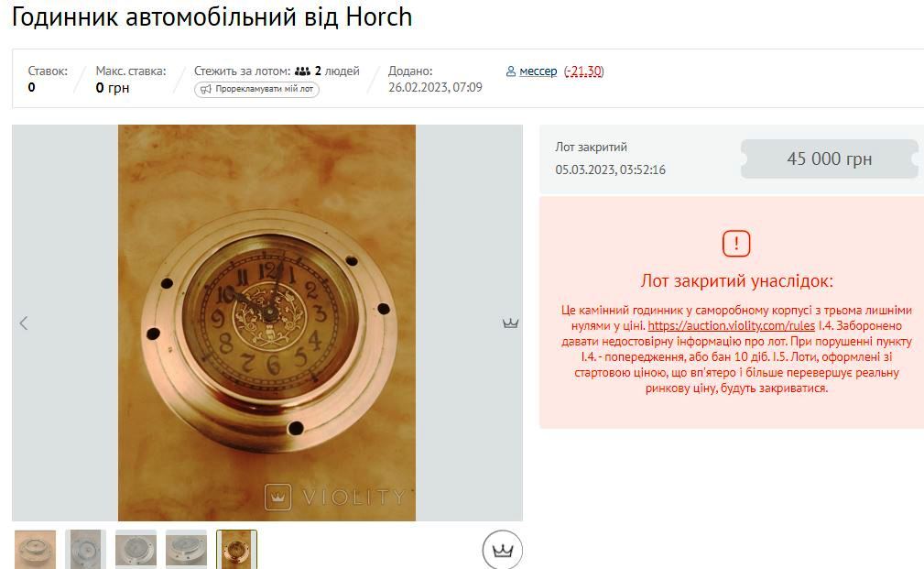Click Прорекламувати мій лот button

click(257, 90)
